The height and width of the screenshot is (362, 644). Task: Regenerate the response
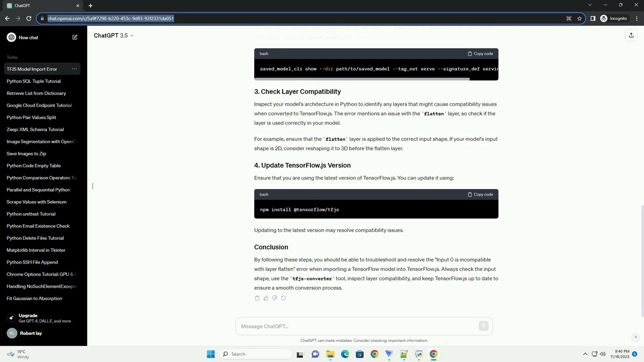click(283, 298)
